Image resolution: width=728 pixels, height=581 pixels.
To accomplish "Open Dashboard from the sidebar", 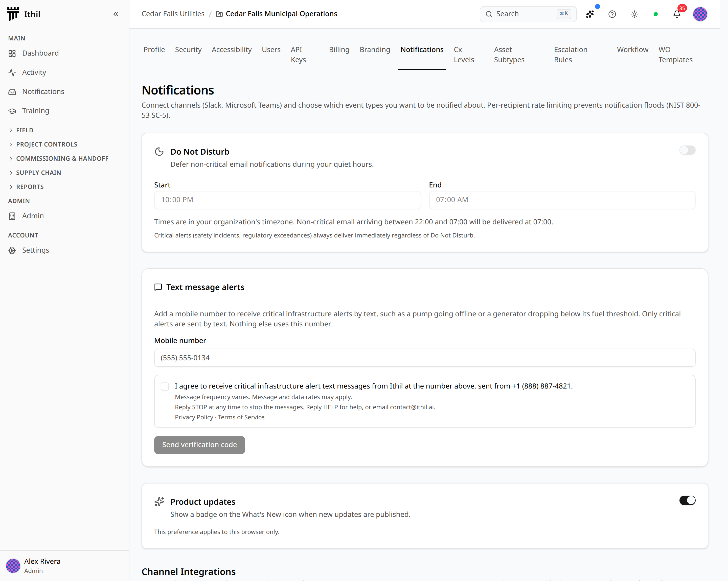I will (x=40, y=53).
